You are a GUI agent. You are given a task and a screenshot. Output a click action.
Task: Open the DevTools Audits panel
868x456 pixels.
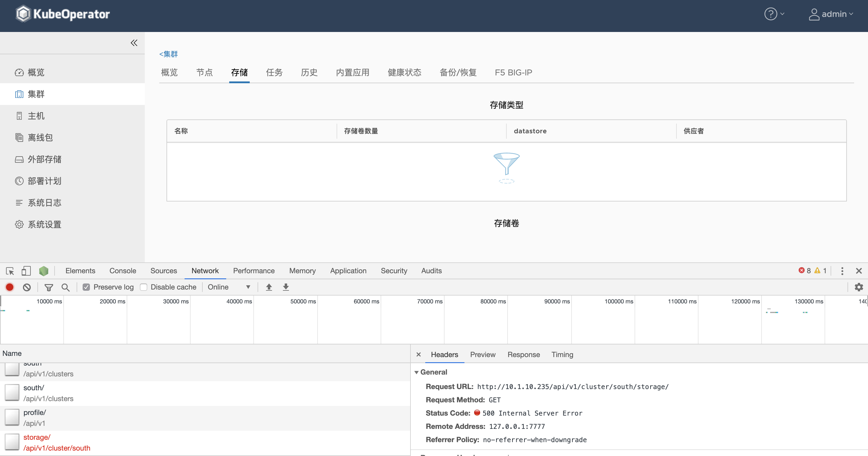click(431, 271)
